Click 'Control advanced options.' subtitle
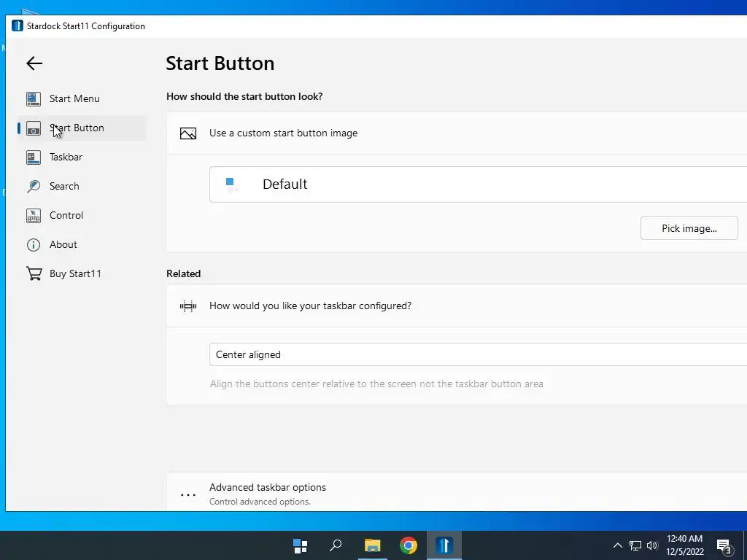Screen dimensions: 747x560 click(260, 502)
